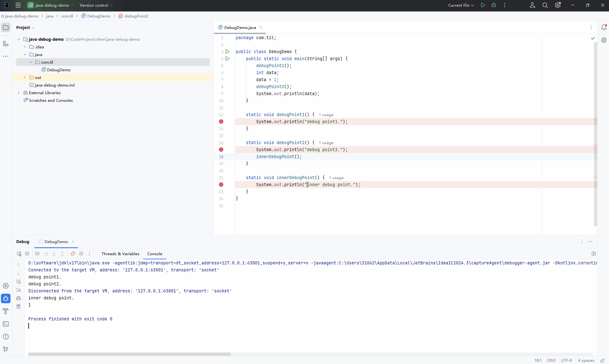Expand External Libraries node
This screenshot has width=609, height=364.
(19, 93)
